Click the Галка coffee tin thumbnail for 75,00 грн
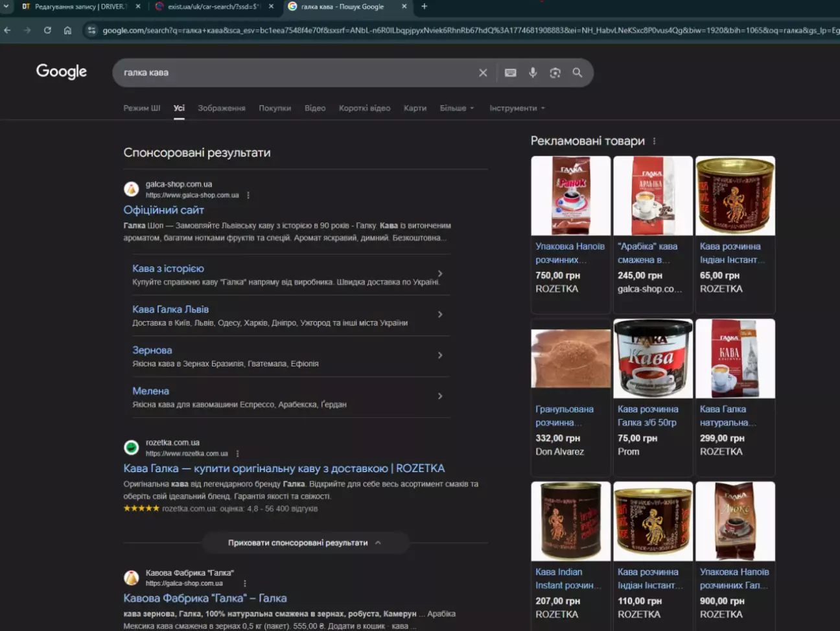 click(x=653, y=359)
